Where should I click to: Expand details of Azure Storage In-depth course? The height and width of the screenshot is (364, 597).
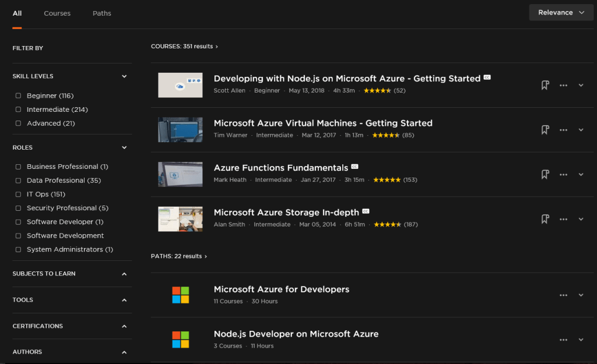click(581, 219)
